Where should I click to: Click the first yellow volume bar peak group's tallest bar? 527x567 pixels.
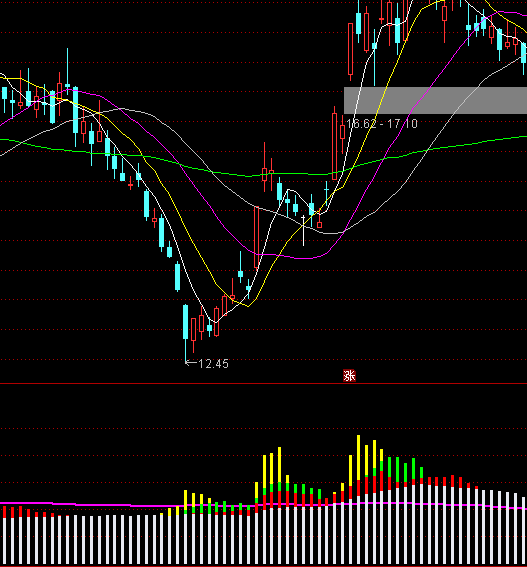coord(280,506)
